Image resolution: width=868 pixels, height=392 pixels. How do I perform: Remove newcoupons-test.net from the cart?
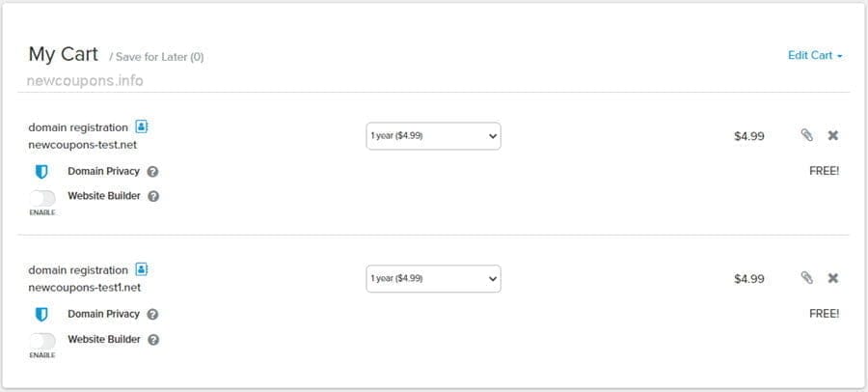833,136
